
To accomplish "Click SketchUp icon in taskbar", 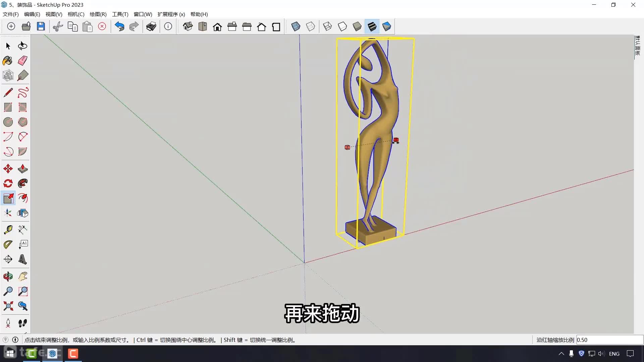I will [52, 354].
